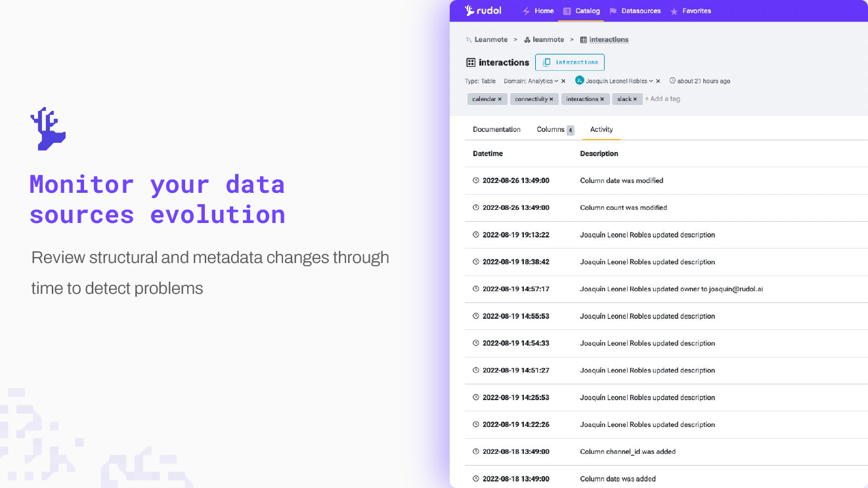This screenshot has width=868, height=488.
Task: Click the clock icon at 2022-08-19 14:22:26
Action: (476, 424)
